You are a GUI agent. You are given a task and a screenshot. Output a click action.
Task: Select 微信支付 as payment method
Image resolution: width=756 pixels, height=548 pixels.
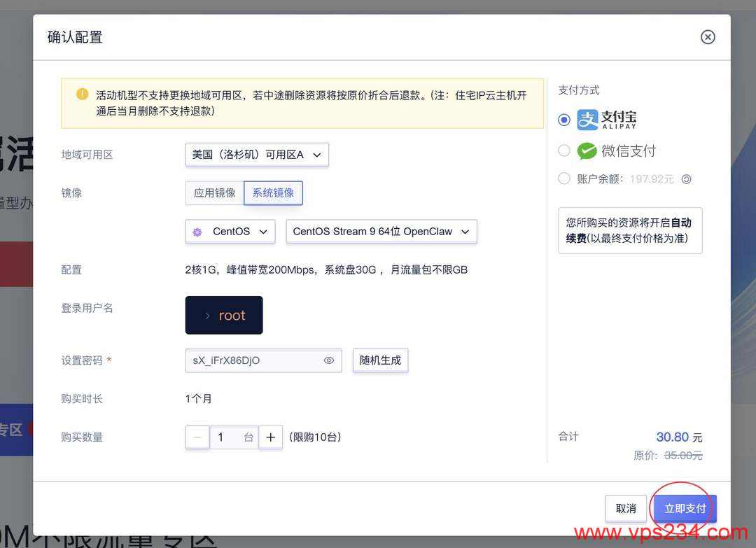pos(563,150)
